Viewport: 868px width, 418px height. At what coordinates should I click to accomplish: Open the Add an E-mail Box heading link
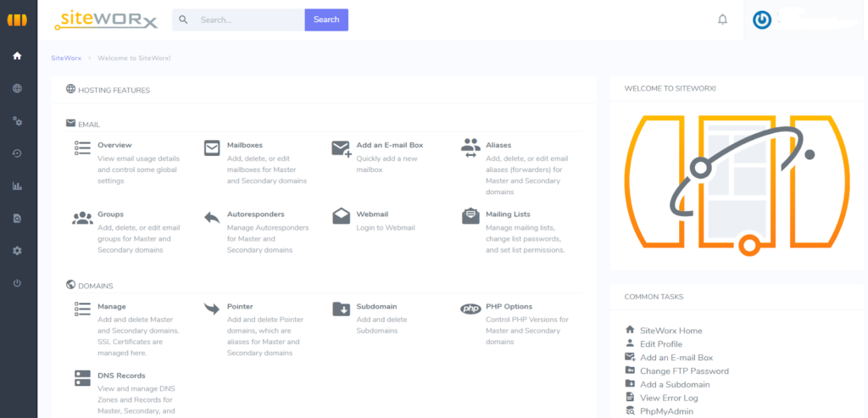pyautogui.click(x=390, y=145)
